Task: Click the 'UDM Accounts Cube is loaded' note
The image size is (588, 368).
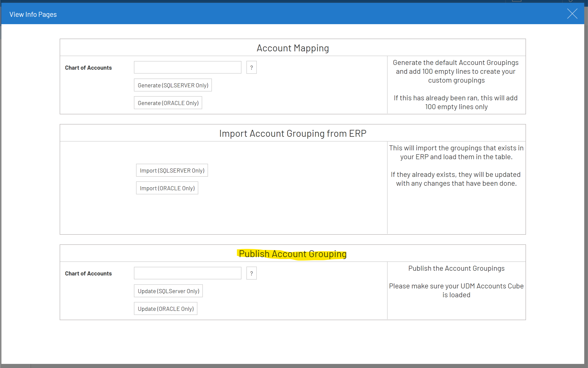Action: tap(456, 290)
